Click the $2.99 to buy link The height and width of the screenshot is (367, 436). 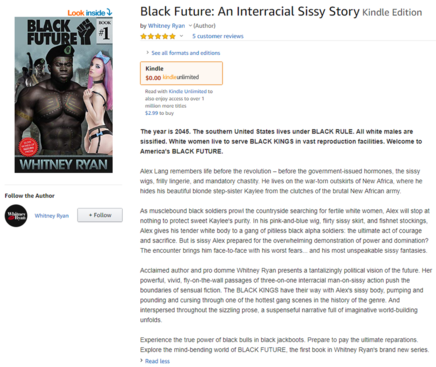click(159, 113)
